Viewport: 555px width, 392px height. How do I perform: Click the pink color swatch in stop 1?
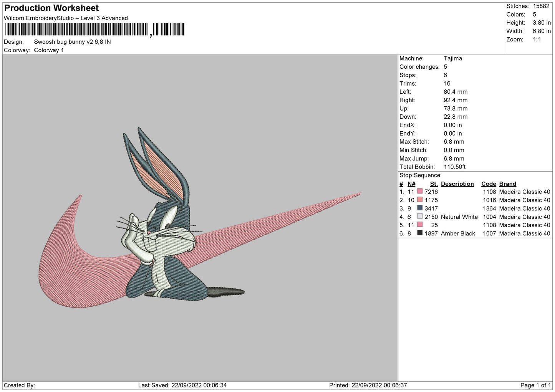pos(420,192)
